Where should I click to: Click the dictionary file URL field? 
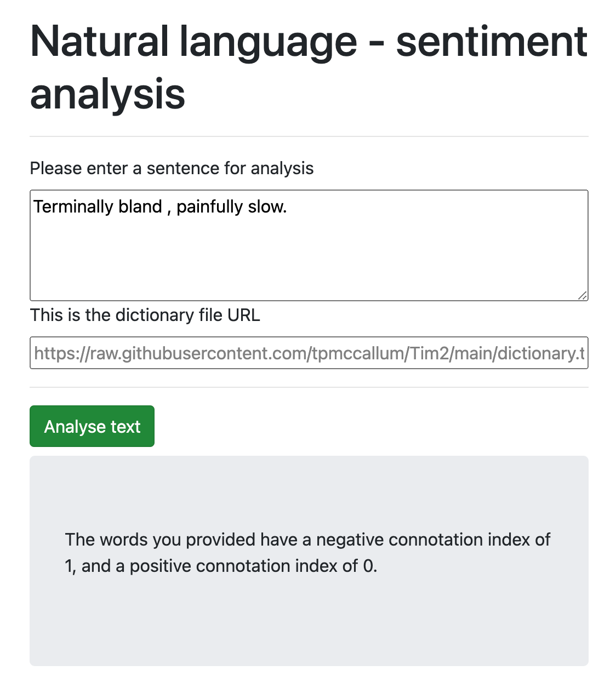(309, 353)
